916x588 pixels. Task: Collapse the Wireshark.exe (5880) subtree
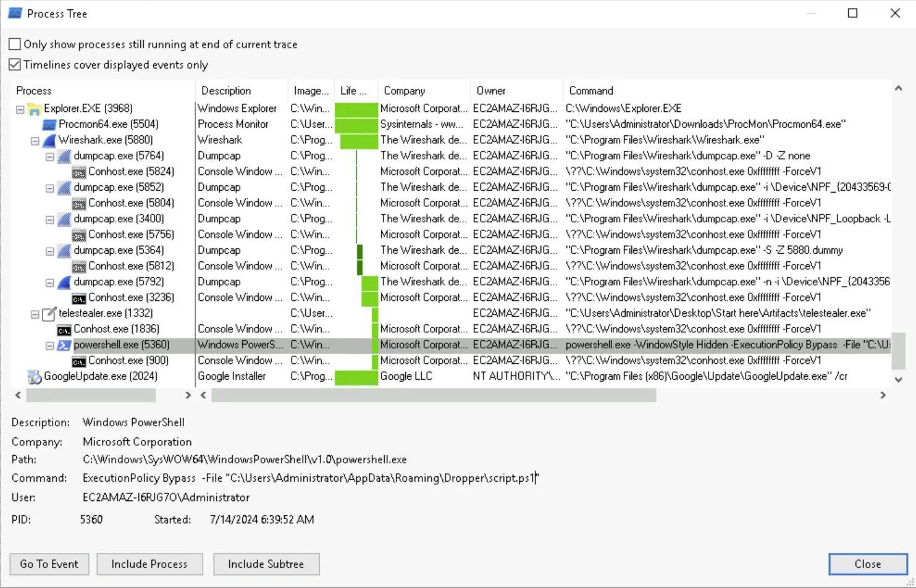(35, 141)
